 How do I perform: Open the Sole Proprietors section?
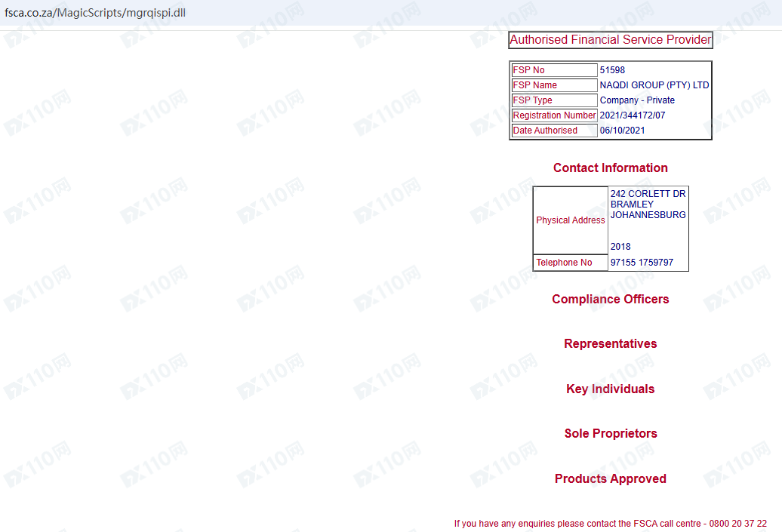click(610, 434)
